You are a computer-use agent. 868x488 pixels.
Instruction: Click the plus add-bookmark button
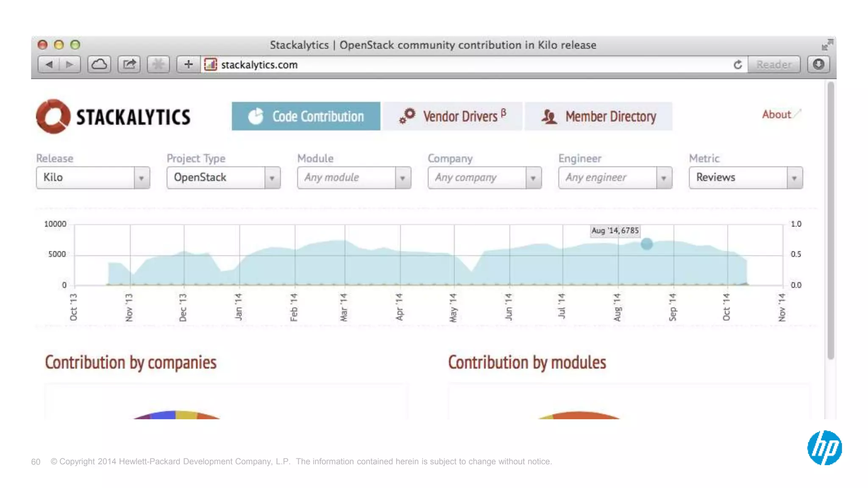[188, 64]
